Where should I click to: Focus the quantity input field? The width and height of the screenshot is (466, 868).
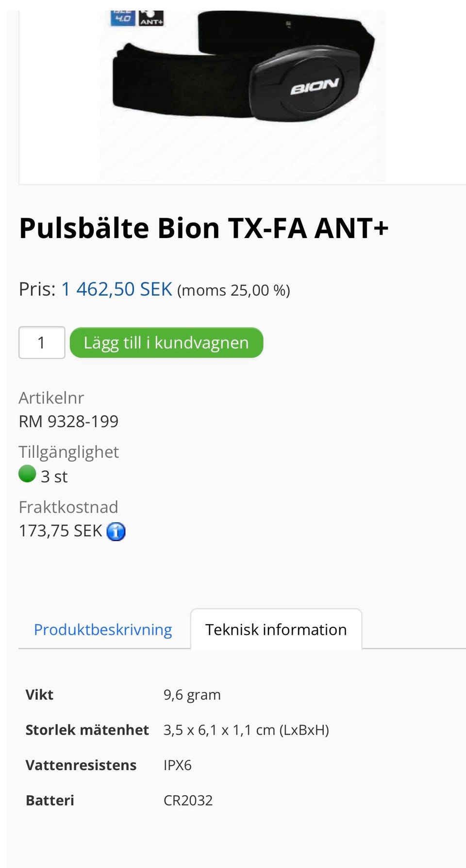42,343
